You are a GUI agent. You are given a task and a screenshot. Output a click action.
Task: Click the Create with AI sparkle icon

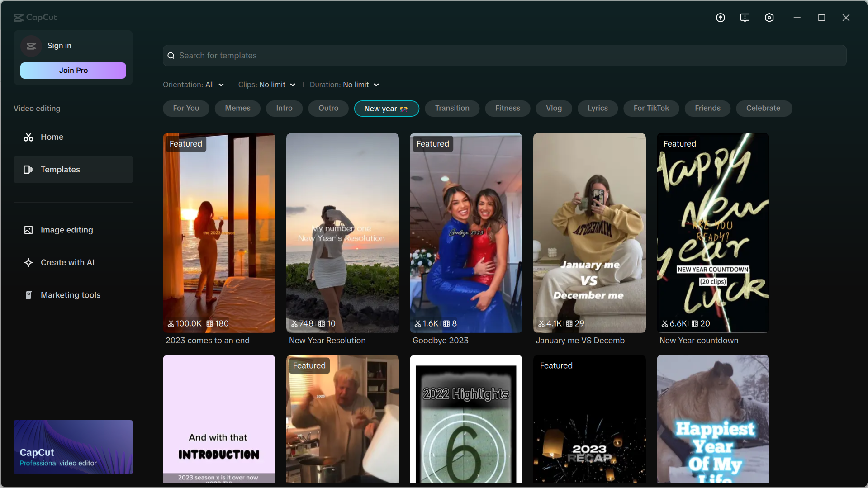click(x=28, y=263)
